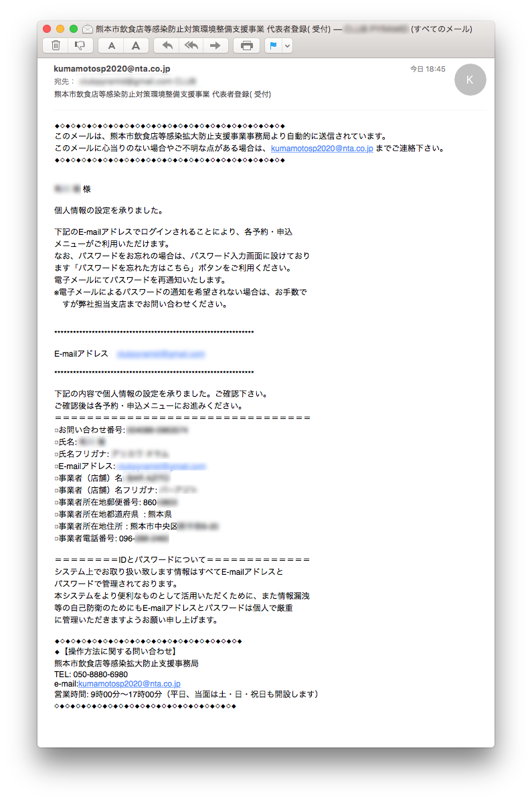Click the blurred email link in the details list

[161, 466]
